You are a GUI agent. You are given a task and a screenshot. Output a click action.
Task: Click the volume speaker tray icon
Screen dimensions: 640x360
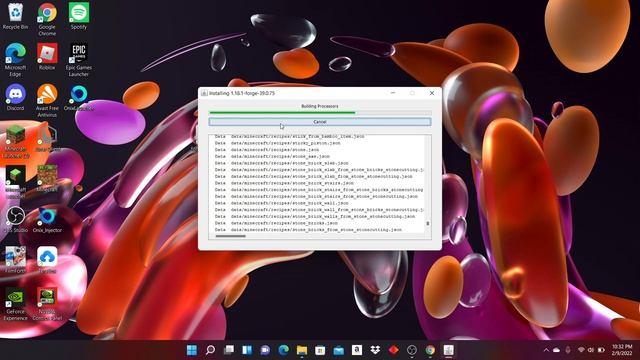(x=591, y=350)
